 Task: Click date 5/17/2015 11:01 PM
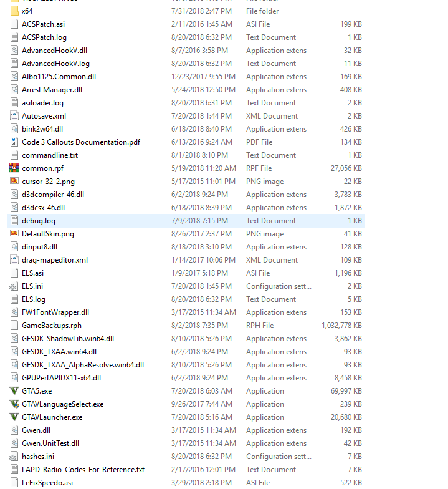[x=203, y=182]
